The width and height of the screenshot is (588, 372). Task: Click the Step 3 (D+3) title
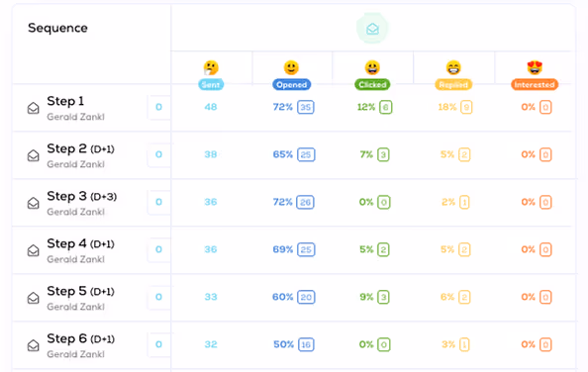click(x=82, y=196)
